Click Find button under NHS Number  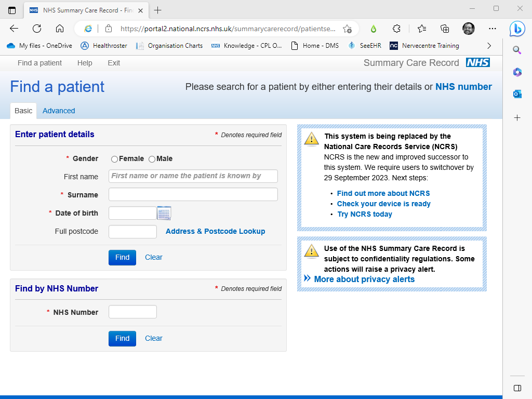(122, 339)
